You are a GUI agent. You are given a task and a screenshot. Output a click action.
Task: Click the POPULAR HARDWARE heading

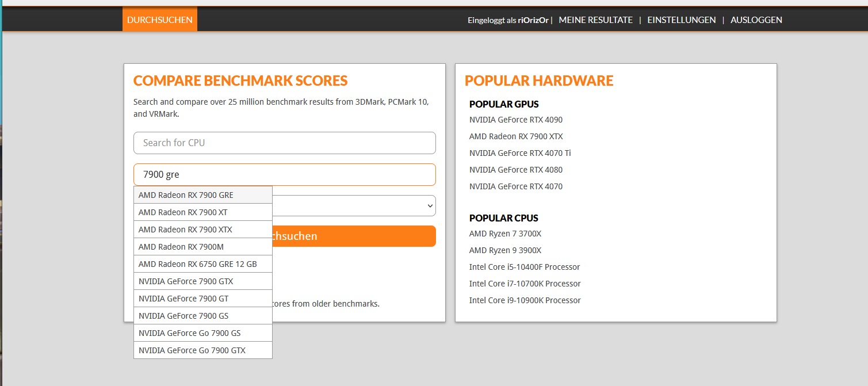539,81
